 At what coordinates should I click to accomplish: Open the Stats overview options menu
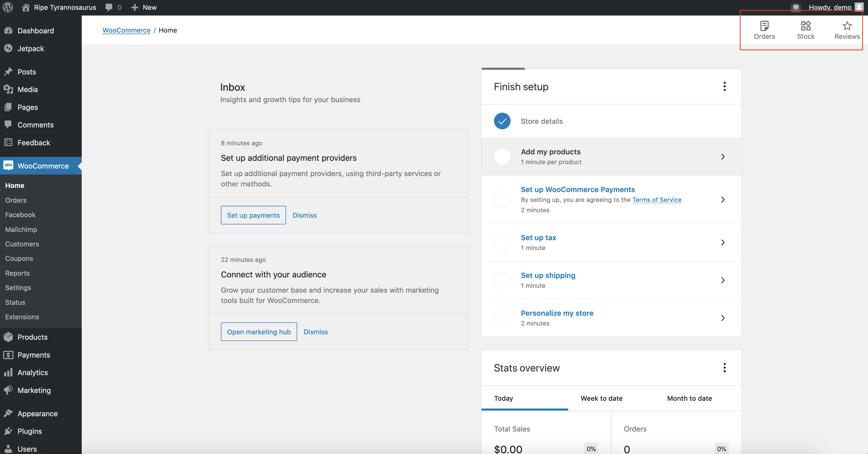pyautogui.click(x=724, y=368)
